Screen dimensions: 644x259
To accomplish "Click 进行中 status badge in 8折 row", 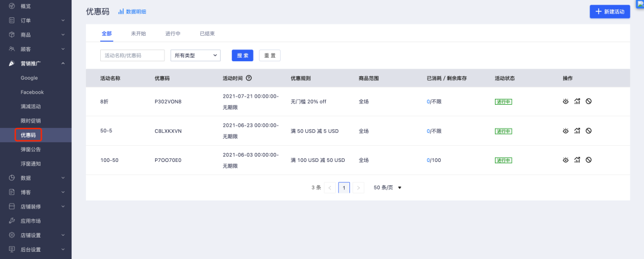I will (x=503, y=102).
